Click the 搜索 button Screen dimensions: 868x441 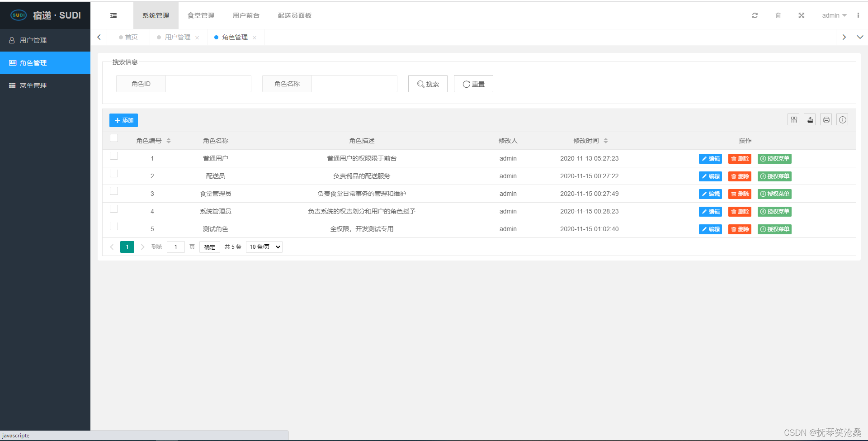point(428,84)
